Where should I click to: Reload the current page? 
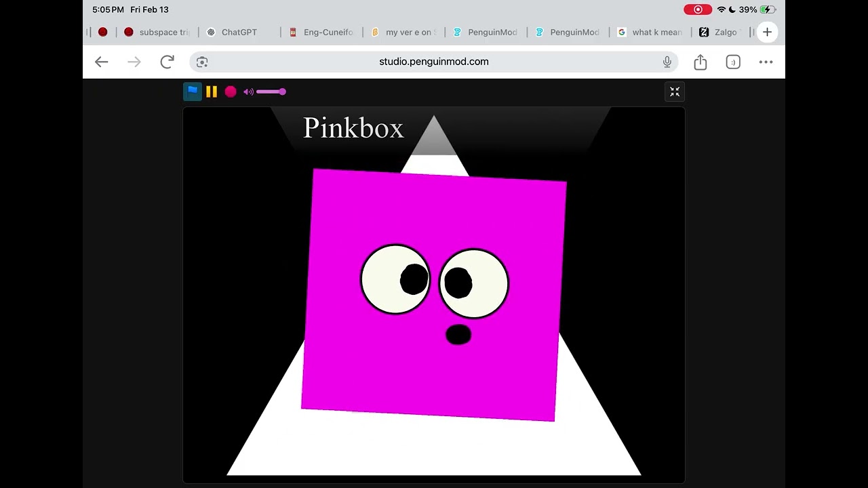(x=167, y=62)
